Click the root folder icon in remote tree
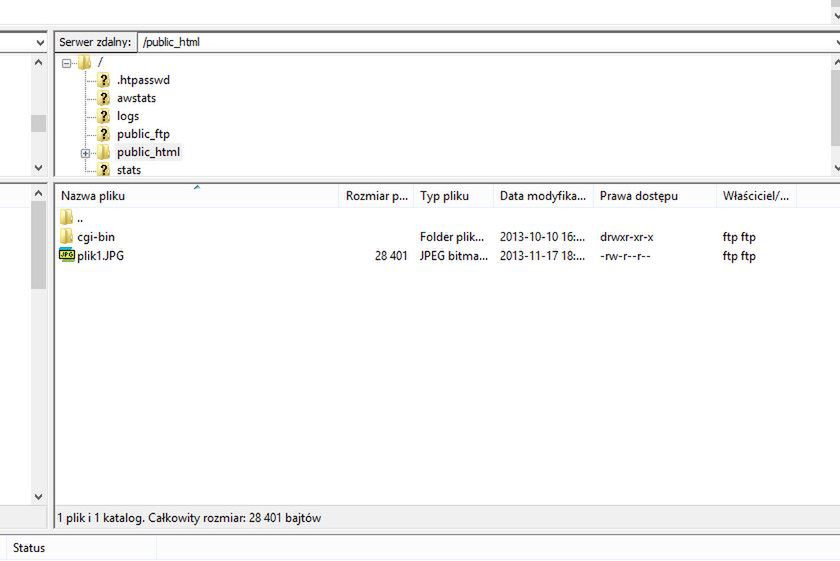 (x=85, y=63)
